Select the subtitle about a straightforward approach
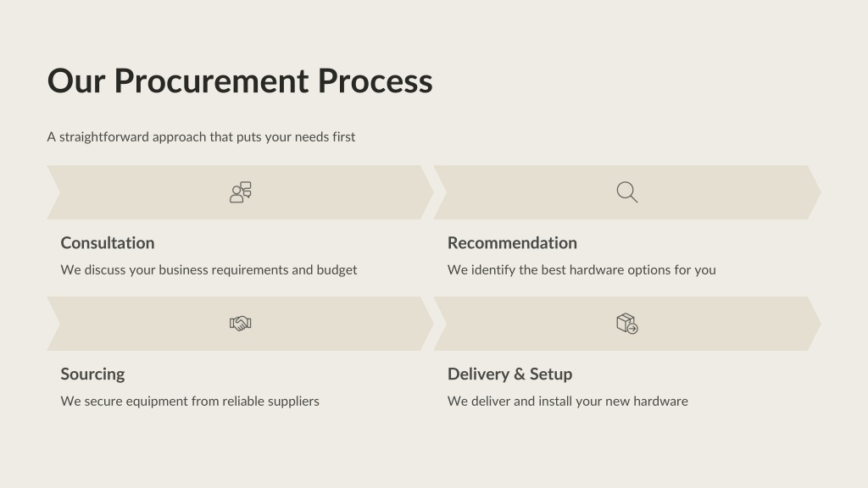This screenshot has height=488, width=868. pyautogui.click(x=201, y=136)
